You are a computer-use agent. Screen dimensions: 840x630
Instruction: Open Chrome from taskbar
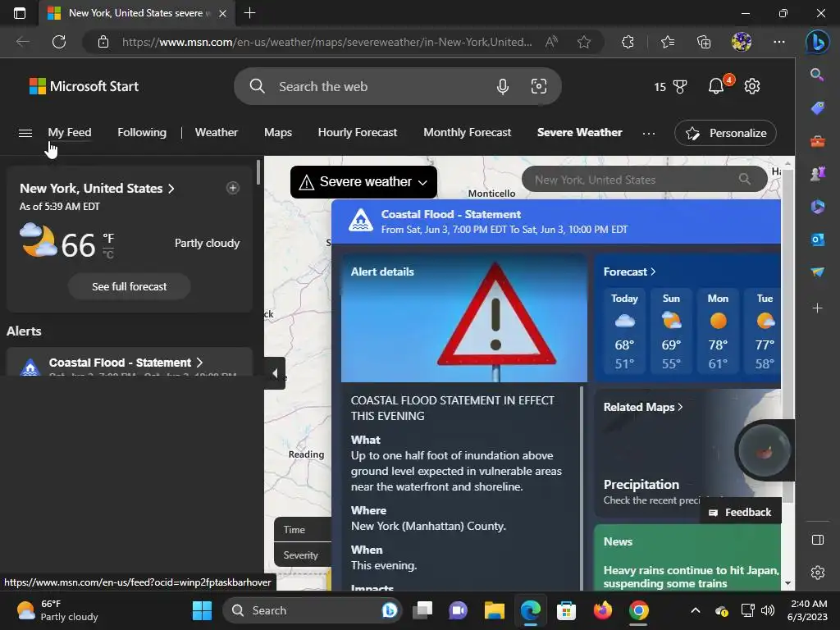638,610
